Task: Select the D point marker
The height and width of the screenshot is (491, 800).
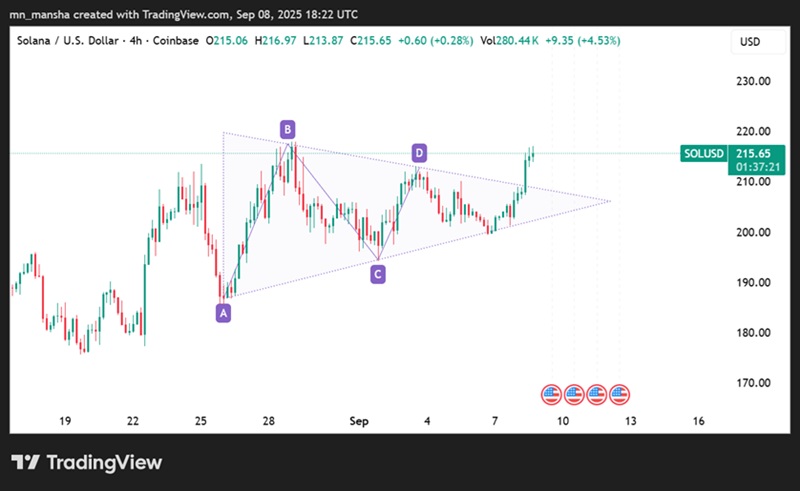Action: tap(419, 153)
